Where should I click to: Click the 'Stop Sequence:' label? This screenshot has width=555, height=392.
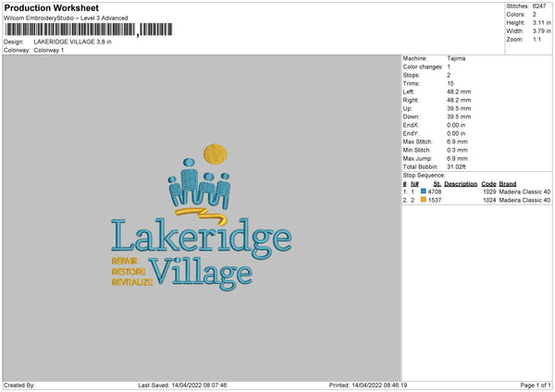[x=424, y=175]
